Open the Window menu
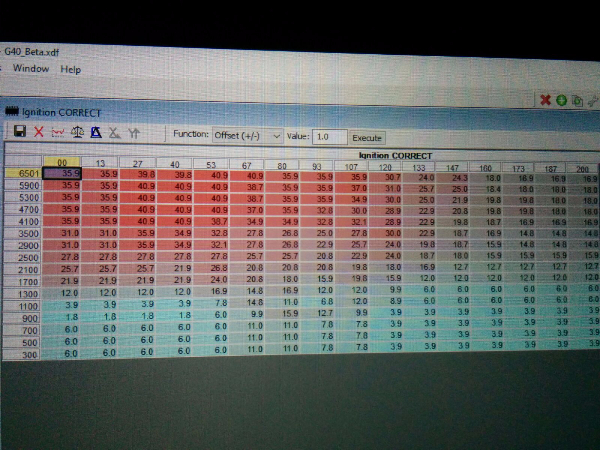Viewport: 600px width, 450px height. pyautogui.click(x=30, y=69)
